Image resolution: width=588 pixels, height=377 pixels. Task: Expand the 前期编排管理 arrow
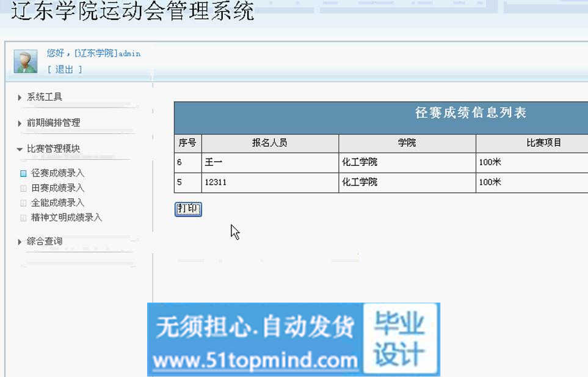(20, 123)
